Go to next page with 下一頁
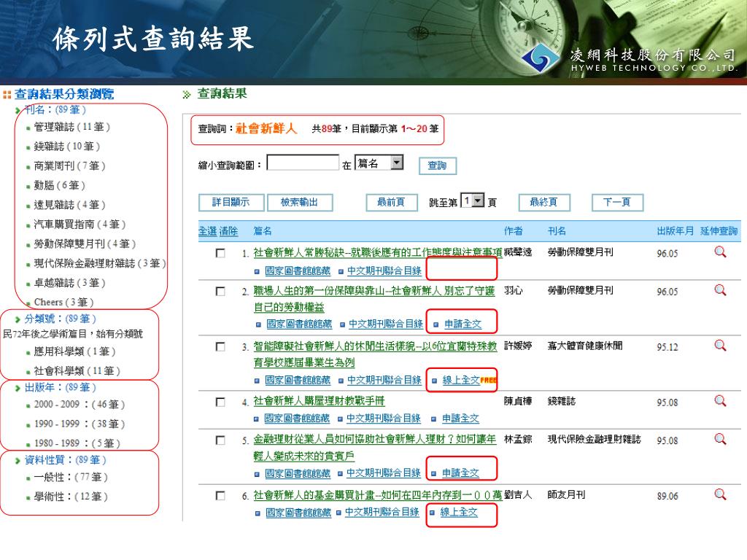 pos(617,203)
